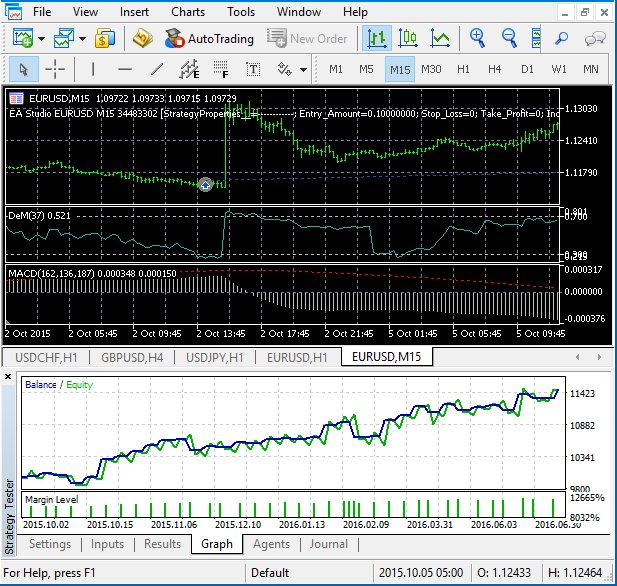Screen dimensions: 617x586
Task: Open the View menu
Action: (85, 12)
